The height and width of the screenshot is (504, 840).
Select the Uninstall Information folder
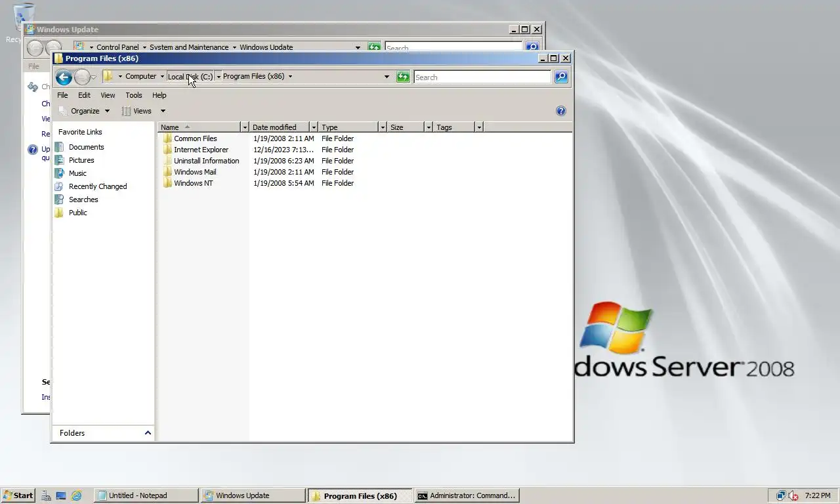(206, 161)
